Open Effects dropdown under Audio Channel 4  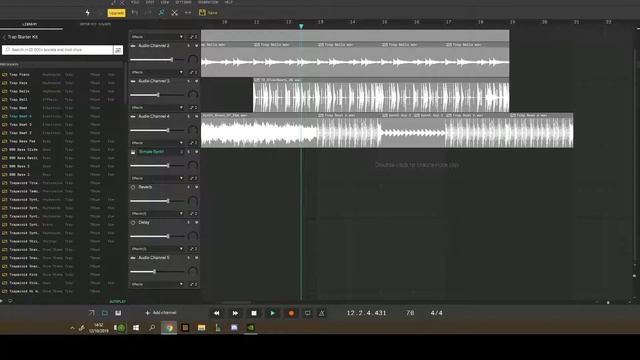pos(157,143)
